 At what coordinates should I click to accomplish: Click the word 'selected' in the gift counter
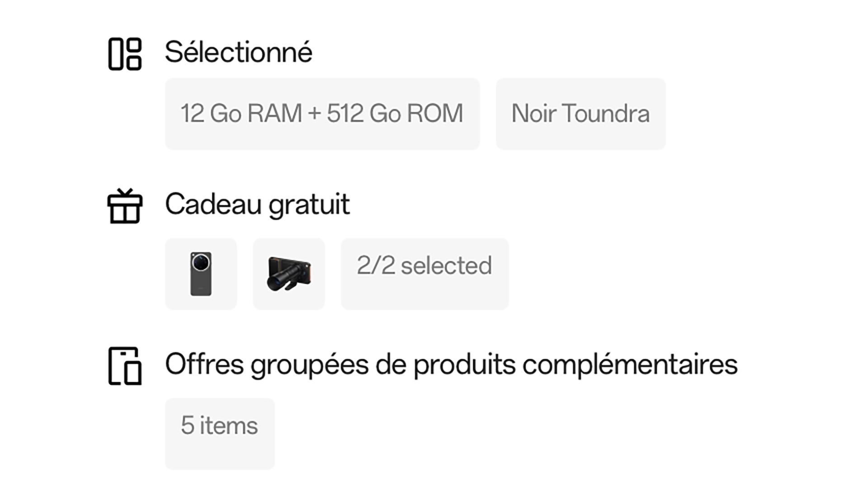pos(446,265)
